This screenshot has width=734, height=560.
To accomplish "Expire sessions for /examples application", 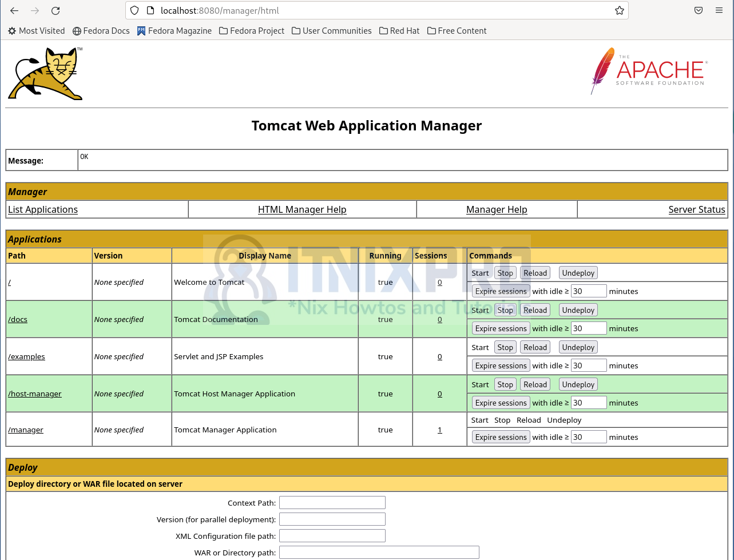I will tap(501, 366).
